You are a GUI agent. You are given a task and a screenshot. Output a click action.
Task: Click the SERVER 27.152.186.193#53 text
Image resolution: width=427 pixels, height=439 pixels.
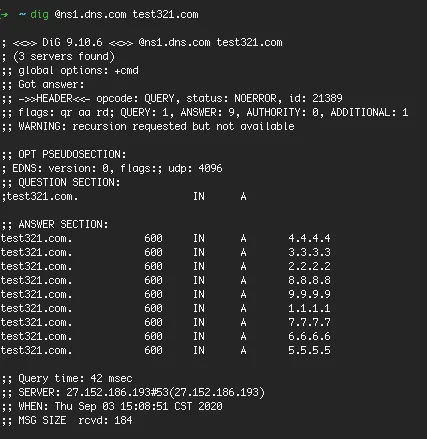(94, 392)
